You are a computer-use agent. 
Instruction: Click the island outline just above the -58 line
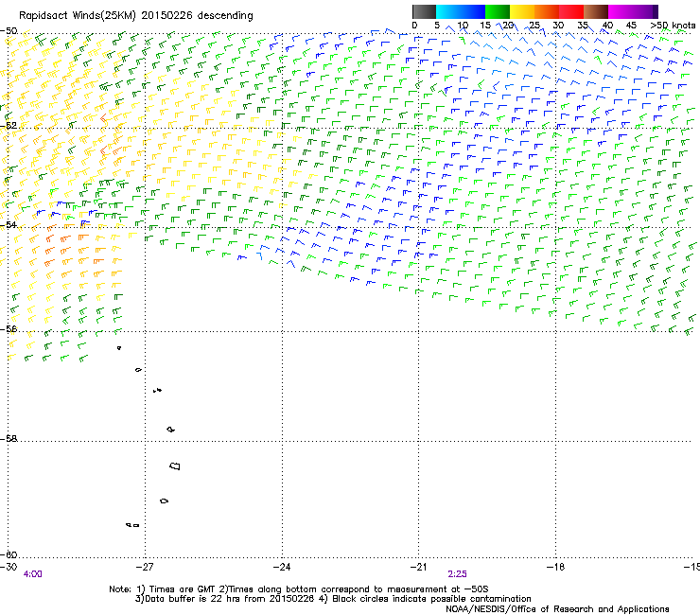pyautogui.click(x=170, y=430)
